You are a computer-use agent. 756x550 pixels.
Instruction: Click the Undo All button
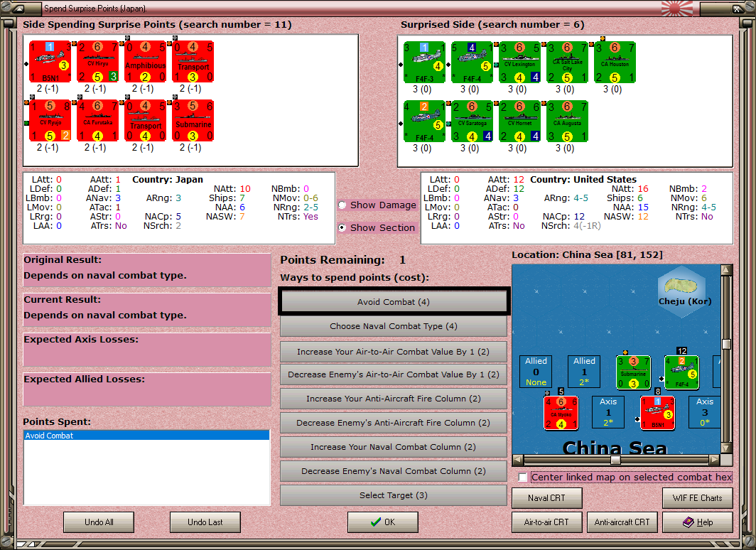[x=99, y=522]
